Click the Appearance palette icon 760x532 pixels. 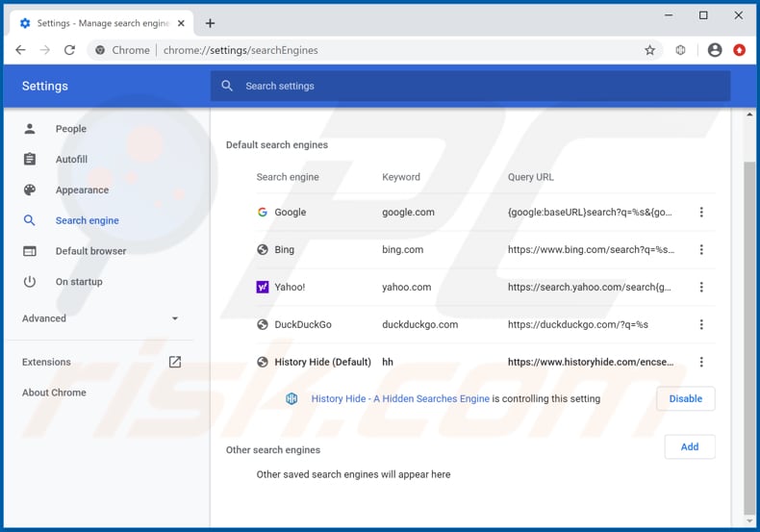click(30, 190)
